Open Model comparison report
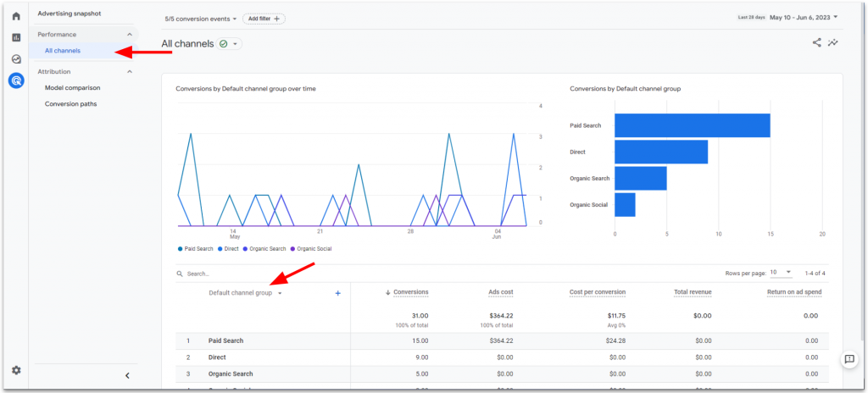Image resolution: width=868 pixels, height=393 pixels. 72,88
